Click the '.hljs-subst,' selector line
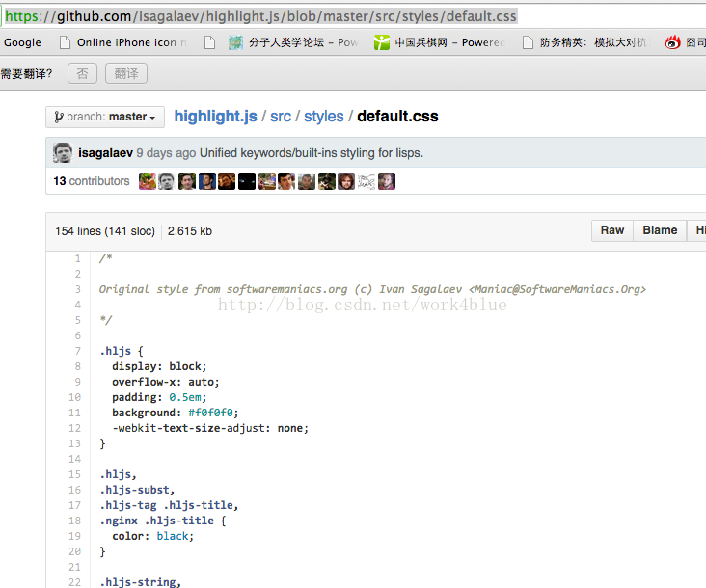 pyautogui.click(x=137, y=490)
